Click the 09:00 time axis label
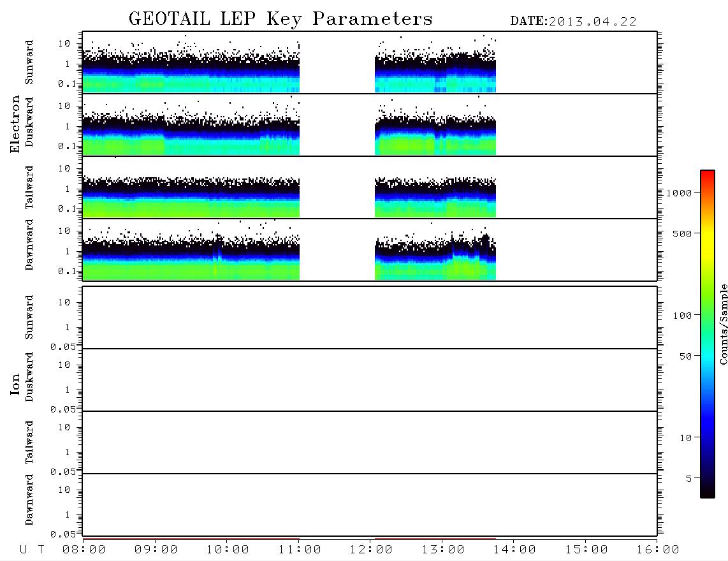This screenshot has width=728, height=561. point(156,550)
